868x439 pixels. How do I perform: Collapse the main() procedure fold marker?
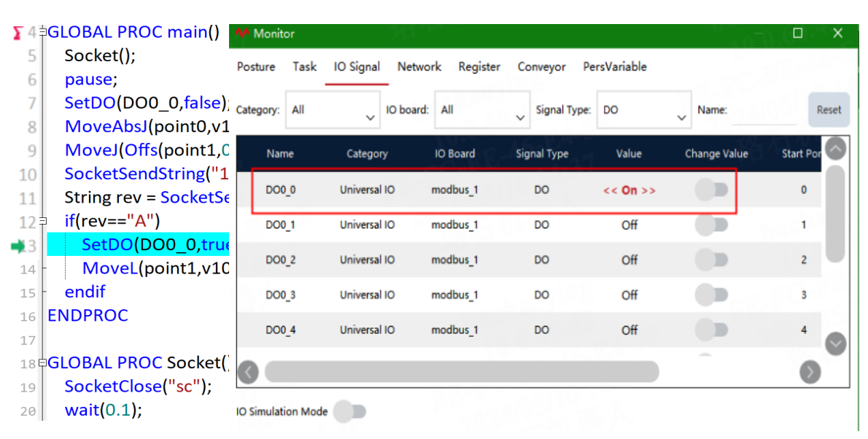pos(44,31)
